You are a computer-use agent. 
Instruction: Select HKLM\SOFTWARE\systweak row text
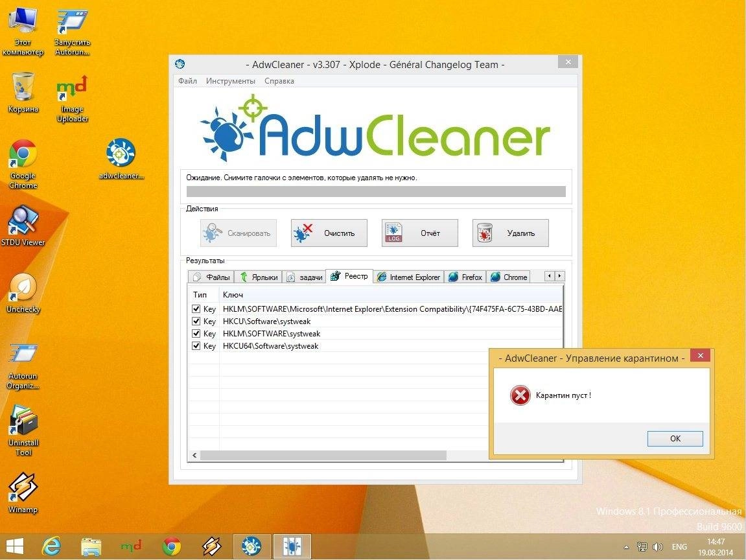pyautogui.click(x=271, y=334)
